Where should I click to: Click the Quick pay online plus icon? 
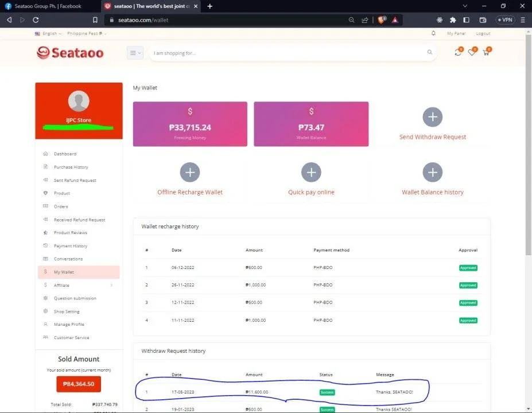[x=311, y=172]
